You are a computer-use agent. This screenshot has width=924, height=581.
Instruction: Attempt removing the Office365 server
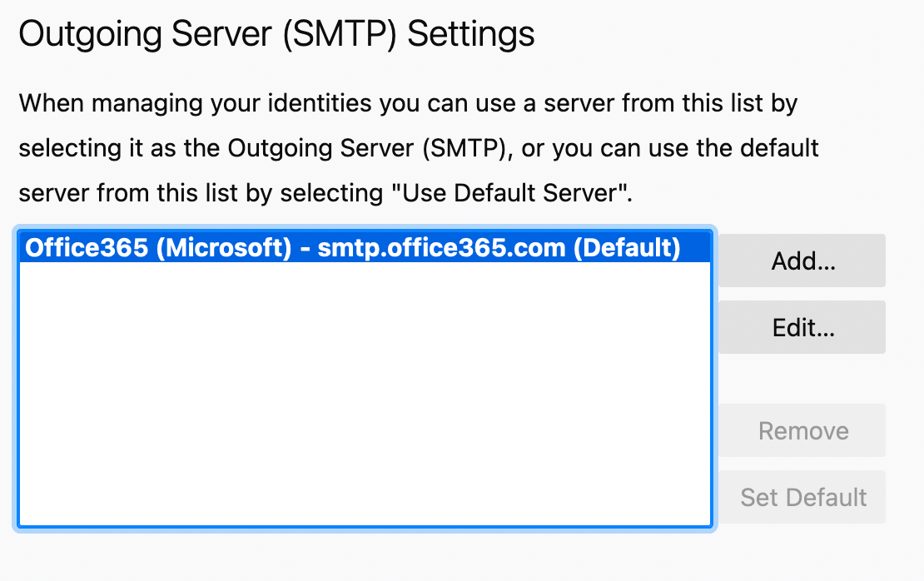[x=802, y=430]
